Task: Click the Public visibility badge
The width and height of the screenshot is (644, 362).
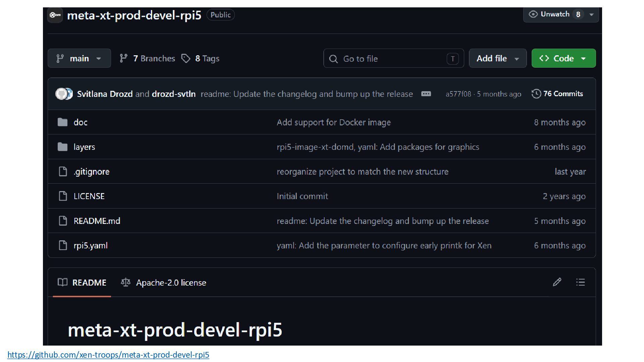Action: [x=221, y=15]
